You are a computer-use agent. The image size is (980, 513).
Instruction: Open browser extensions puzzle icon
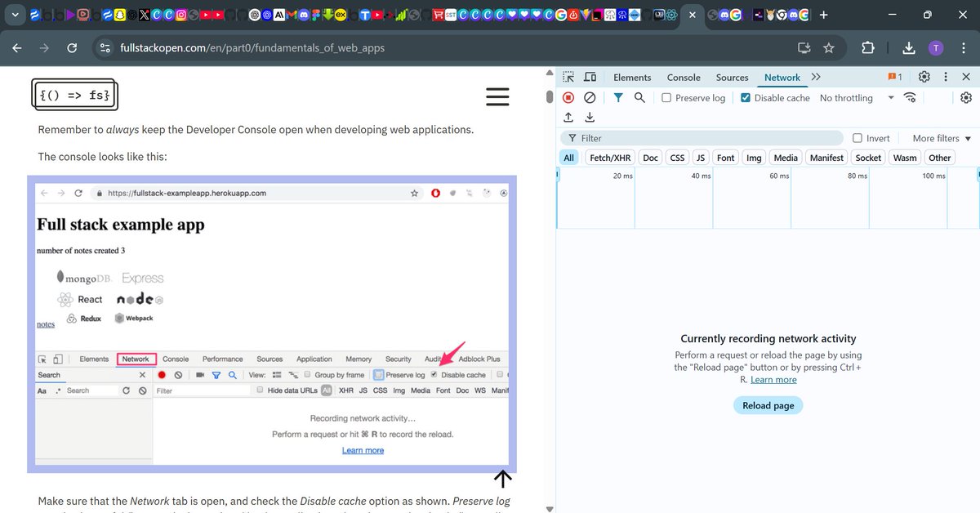[868, 48]
